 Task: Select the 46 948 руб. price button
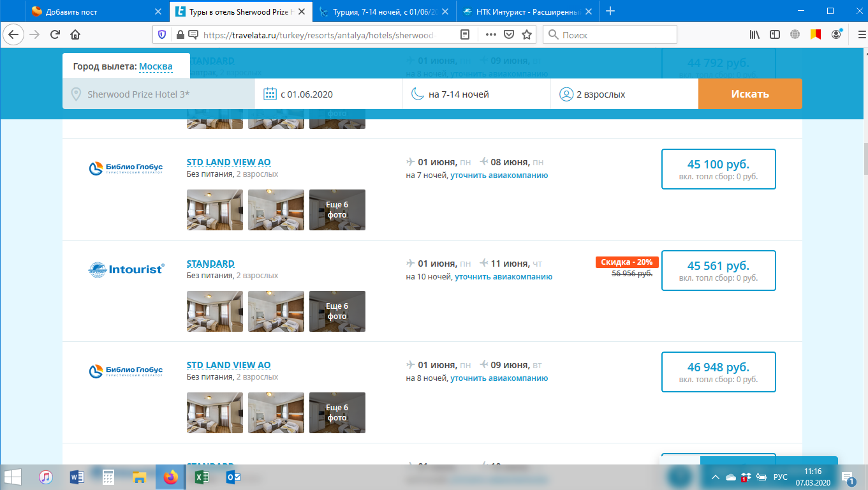[x=718, y=372]
